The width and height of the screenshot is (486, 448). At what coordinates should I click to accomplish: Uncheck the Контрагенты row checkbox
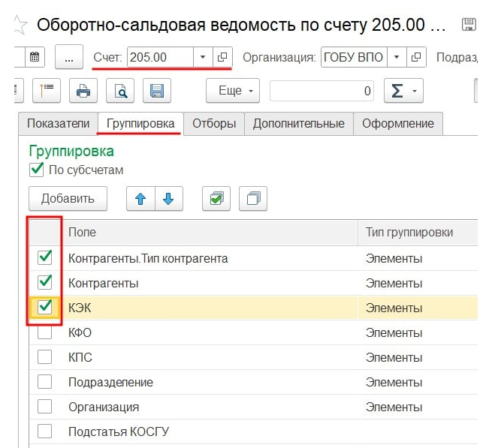click(x=44, y=282)
